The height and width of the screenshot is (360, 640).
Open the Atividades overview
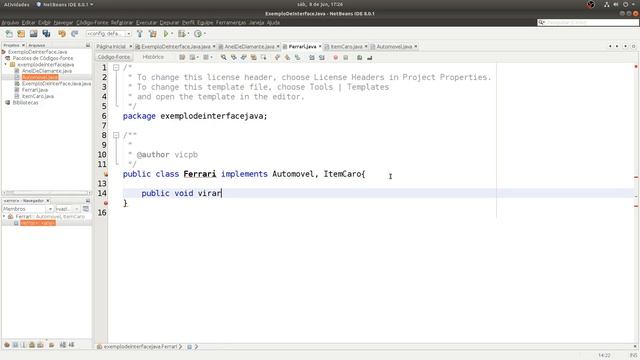pyautogui.click(x=16, y=4)
